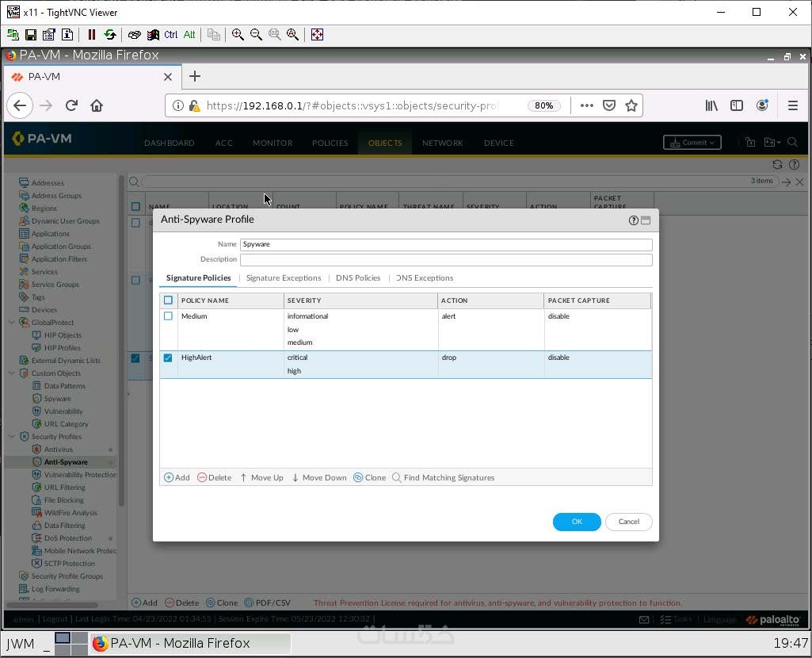Click the Firefox sidebar toggle icon
812x658 pixels.
737,105
